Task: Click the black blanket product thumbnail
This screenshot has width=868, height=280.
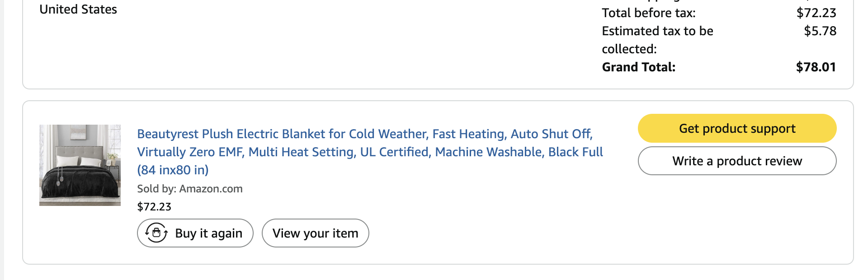Action: click(80, 165)
